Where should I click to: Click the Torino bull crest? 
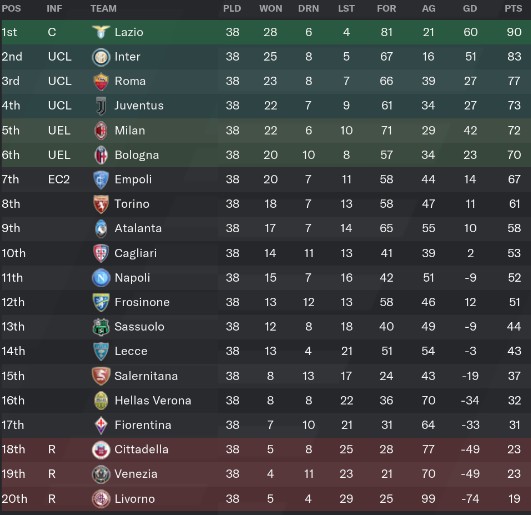(x=101, y=204)
